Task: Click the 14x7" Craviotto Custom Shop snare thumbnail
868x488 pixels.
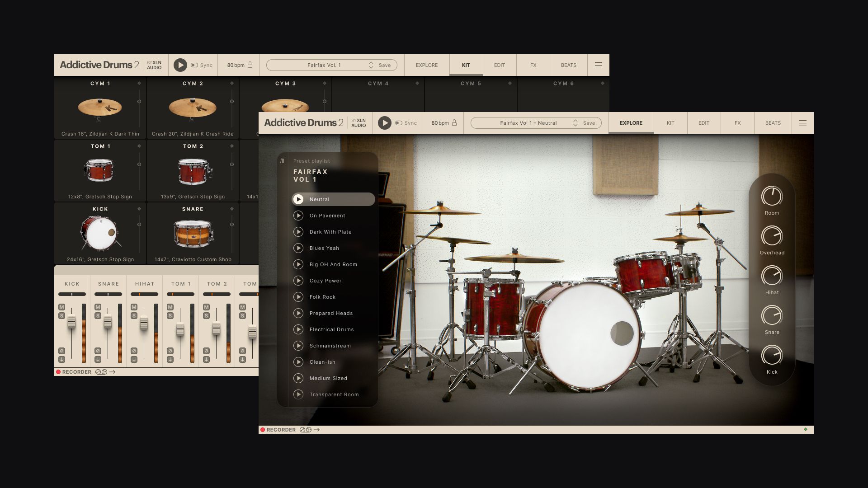Action: (x=193, y=234)
